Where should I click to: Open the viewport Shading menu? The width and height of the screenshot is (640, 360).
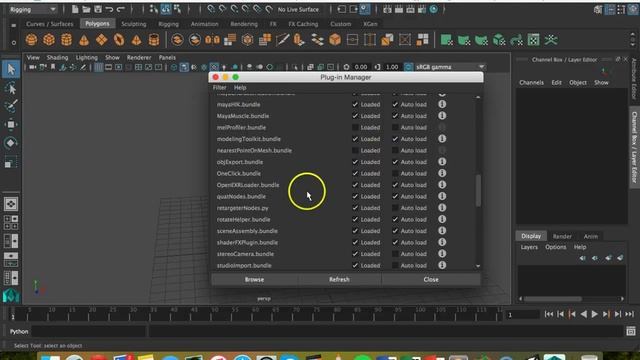click(x=57, y=58)
